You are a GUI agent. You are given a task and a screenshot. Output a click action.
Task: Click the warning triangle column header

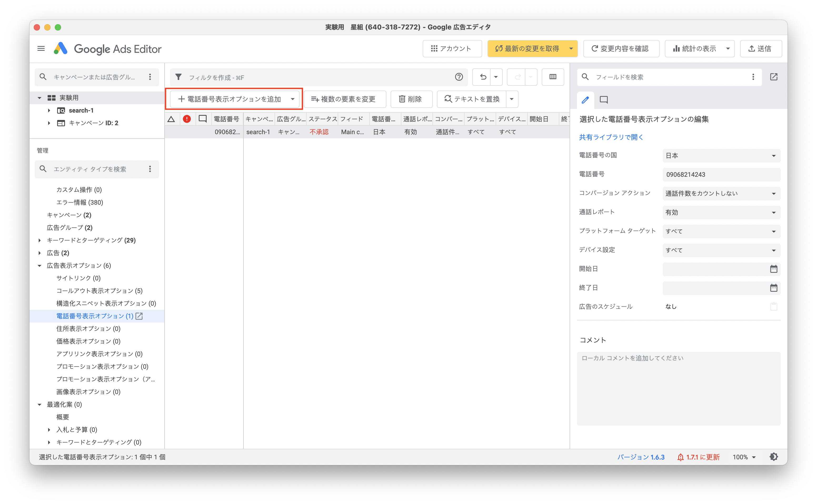(171, 119)
